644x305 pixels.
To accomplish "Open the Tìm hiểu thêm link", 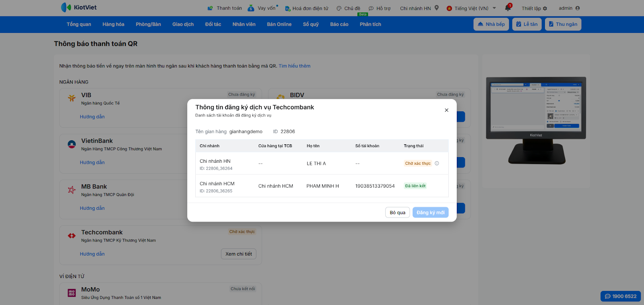I will [x=294, y=66].
